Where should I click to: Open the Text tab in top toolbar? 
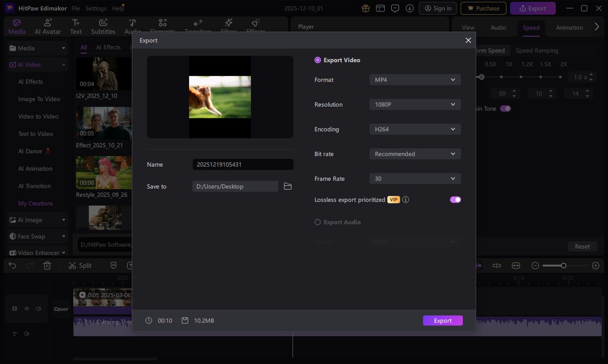76,27
